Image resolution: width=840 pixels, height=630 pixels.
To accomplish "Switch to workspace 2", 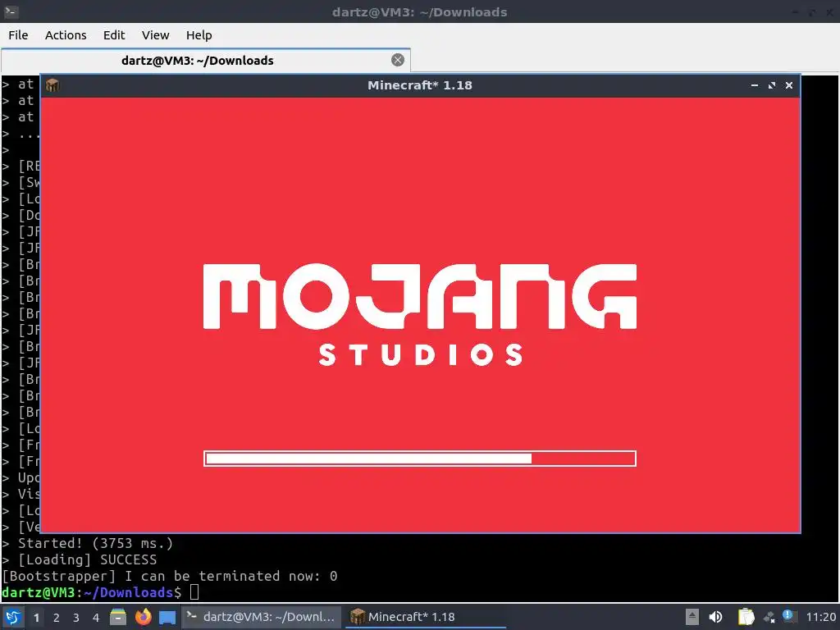I will (x=57, y=618).
